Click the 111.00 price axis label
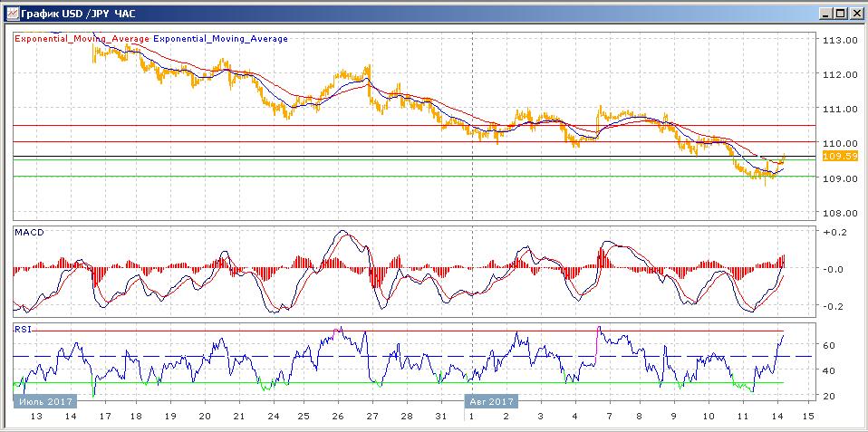Image resolution: width=868 pixels, height=432 pixels. (839, 109)
